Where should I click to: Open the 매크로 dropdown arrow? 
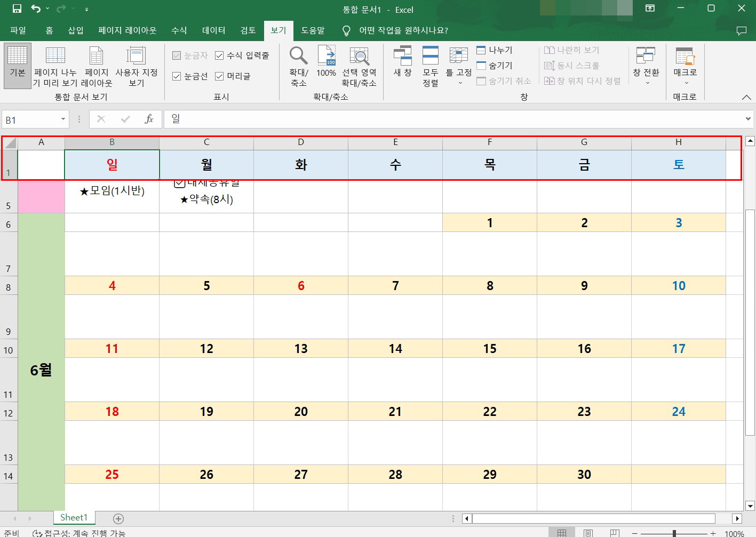point(686,83)
